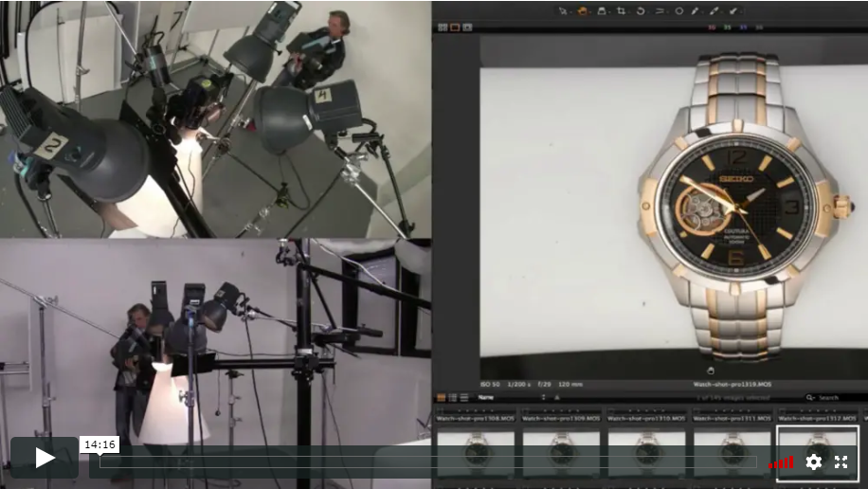Click the 14:16 timestamp tooltip
The image size is (868, 489).
tap(99, 444)
